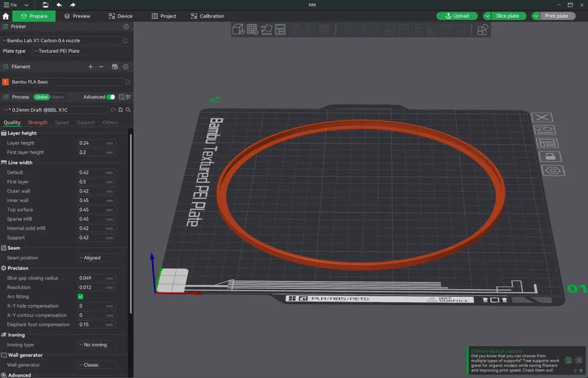Click the plate settings hexagon icon

click(553, 170)
